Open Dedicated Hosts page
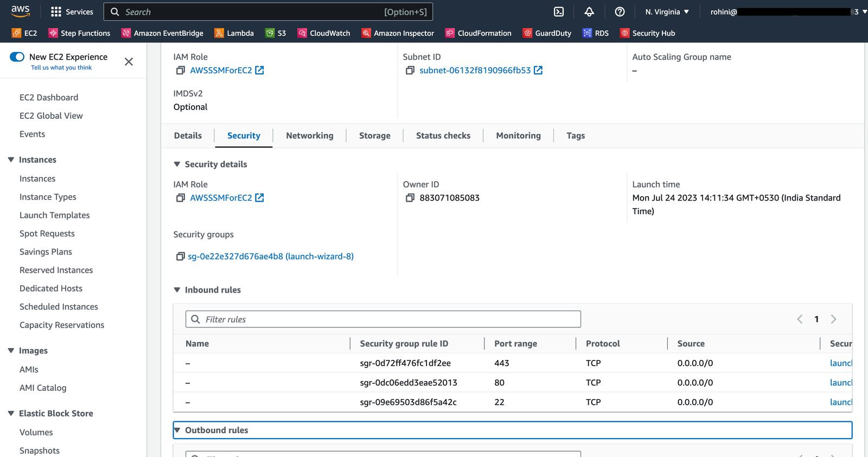Viewport: 868px width, 457px height. (51, 288)
